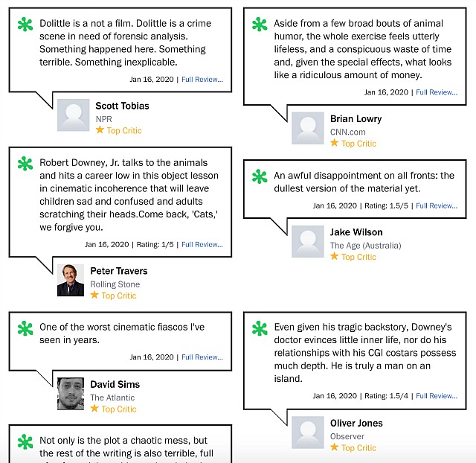Image resolution: width=476 pixels, height=463 pixels.
Task: Open Full Review of Peter Travers's 1/5 rating
Action: (x=202, y=244)
